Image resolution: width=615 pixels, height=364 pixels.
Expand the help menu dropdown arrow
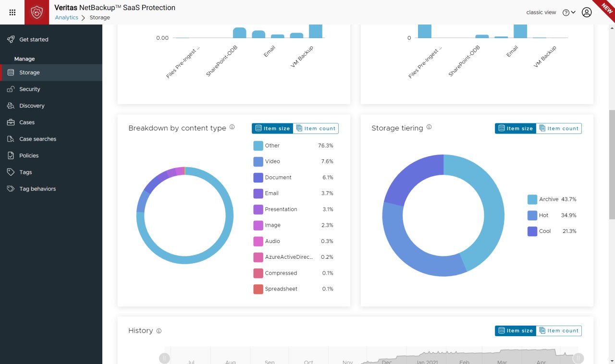pos(573,12)
